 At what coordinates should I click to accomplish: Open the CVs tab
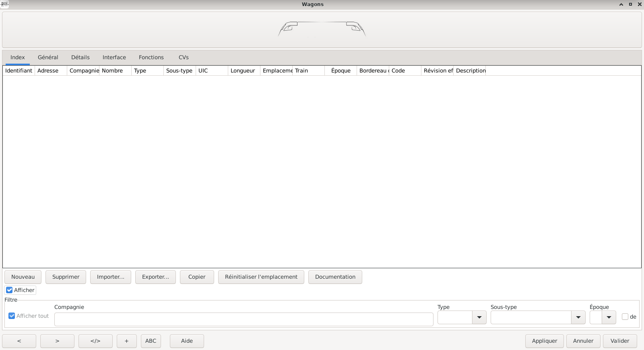(184, 57)
